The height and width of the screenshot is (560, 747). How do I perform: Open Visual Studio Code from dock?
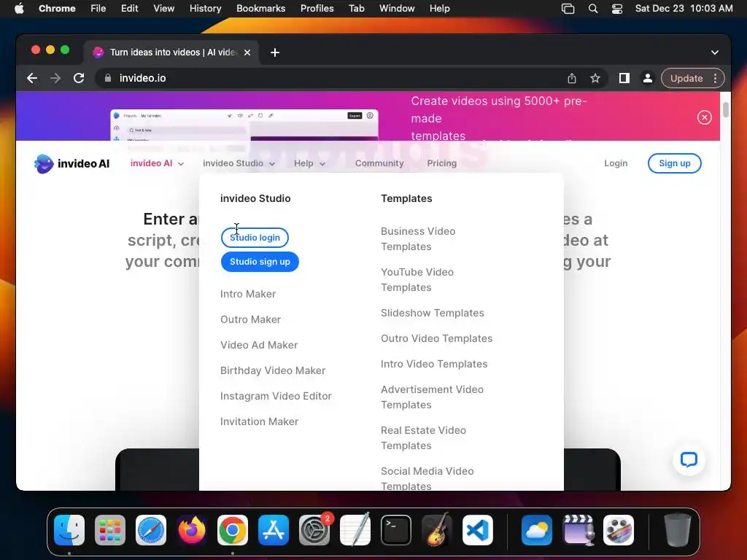click(478, 530)
